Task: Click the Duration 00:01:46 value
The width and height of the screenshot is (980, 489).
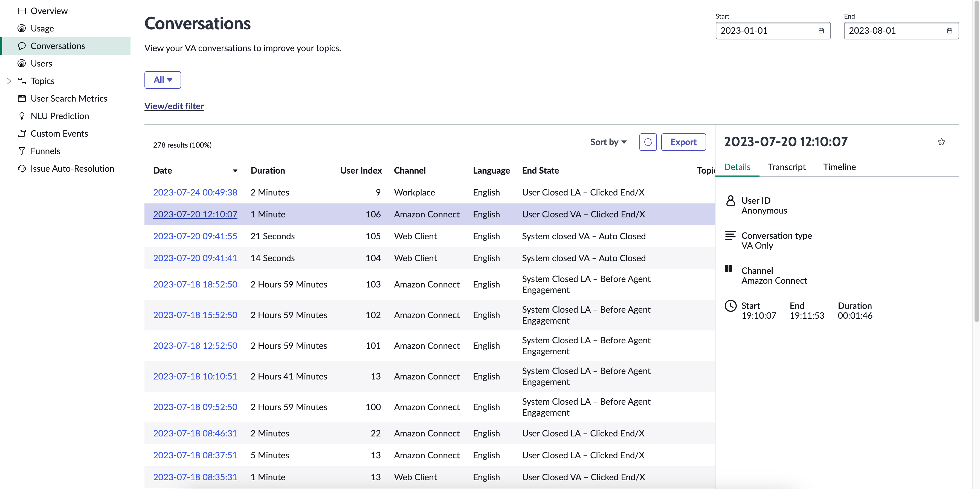Action: [855, 316]
